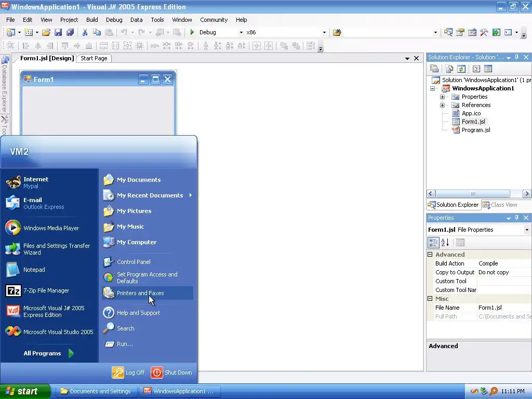This screenshot has height=399, width=532.
Task: Click Show All Files in Solution Explorer
Action: tap(449, 69)
